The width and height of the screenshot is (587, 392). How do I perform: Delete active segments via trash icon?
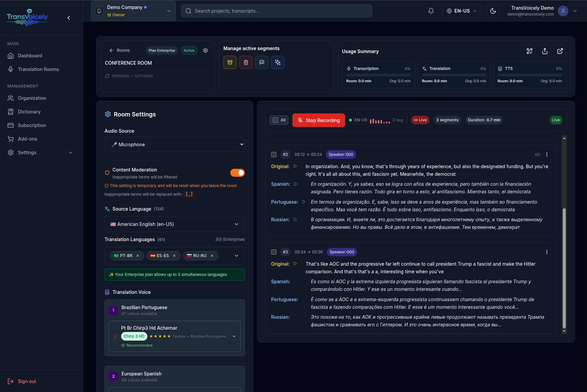click(246, 62)
